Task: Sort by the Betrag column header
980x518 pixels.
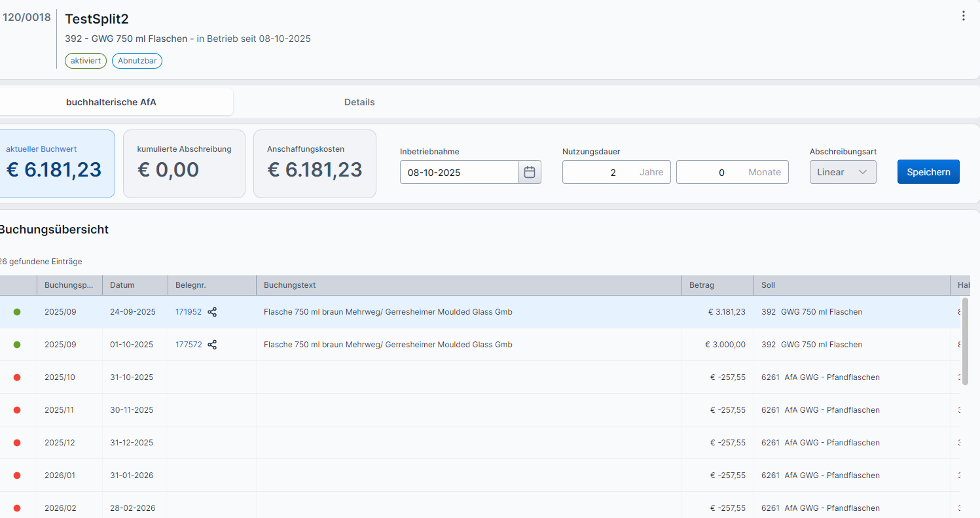Action: 702,285
